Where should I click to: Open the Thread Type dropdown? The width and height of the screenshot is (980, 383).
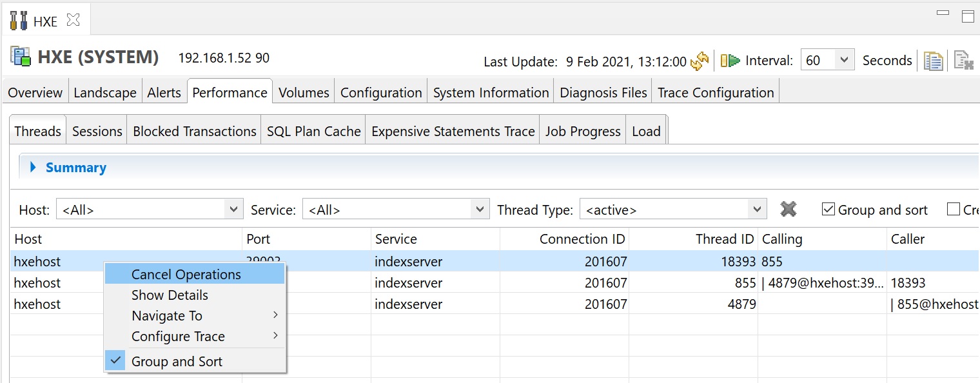pyautogui.click(x=756, y=210)
